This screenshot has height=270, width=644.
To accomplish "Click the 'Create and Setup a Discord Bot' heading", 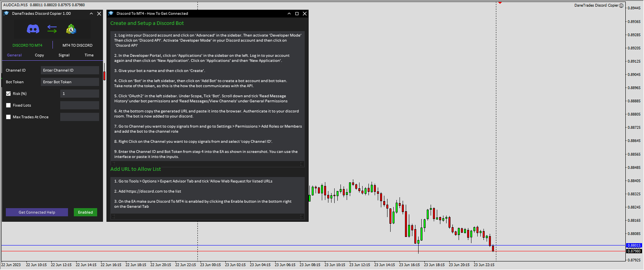I will [147, 23].
